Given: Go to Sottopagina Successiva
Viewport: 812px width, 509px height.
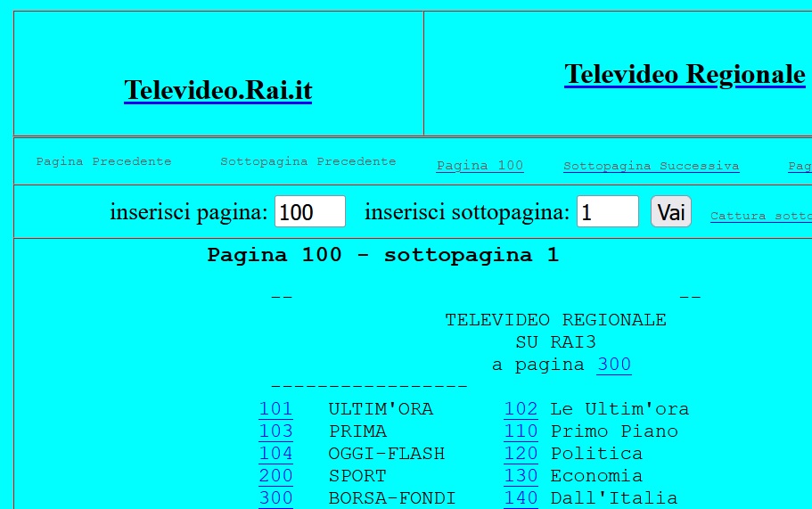Looking at the screenshot, I should [651, 166].
